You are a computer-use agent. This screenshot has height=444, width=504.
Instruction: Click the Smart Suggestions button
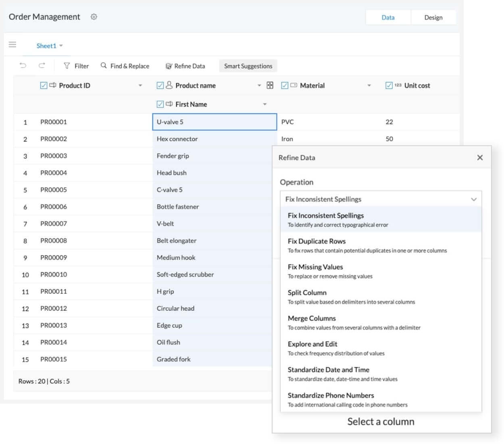pos(248,66)
